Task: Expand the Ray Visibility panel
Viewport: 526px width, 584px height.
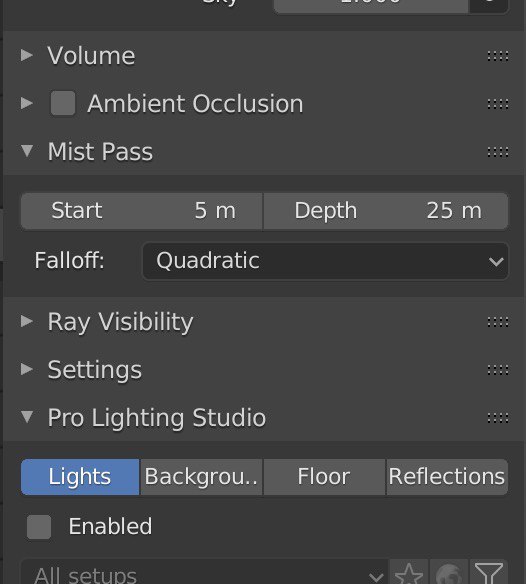Action: [x=27, y=321]
